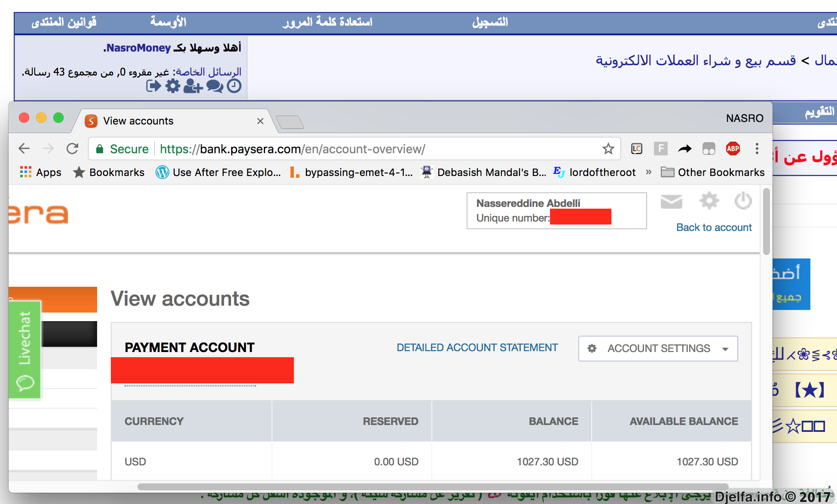This screenshot has height=504, width=837.
Task: Open Use After Free Exploit bookmark
Action: (218, 172)
